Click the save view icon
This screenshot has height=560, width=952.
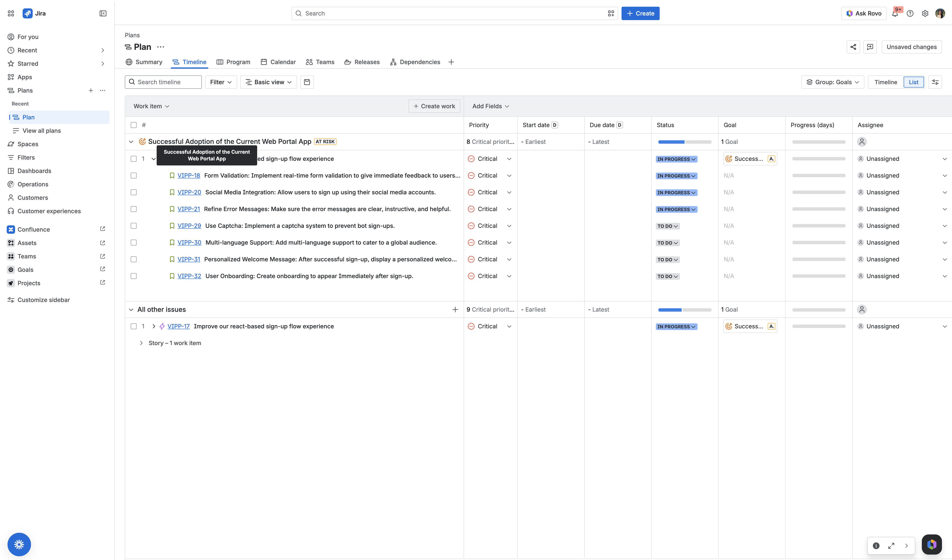[307, 82]
